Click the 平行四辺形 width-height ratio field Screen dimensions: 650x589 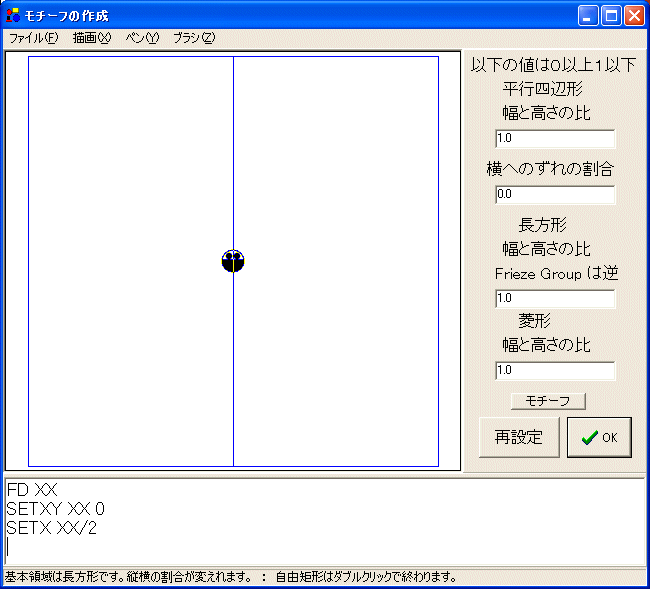555,138
